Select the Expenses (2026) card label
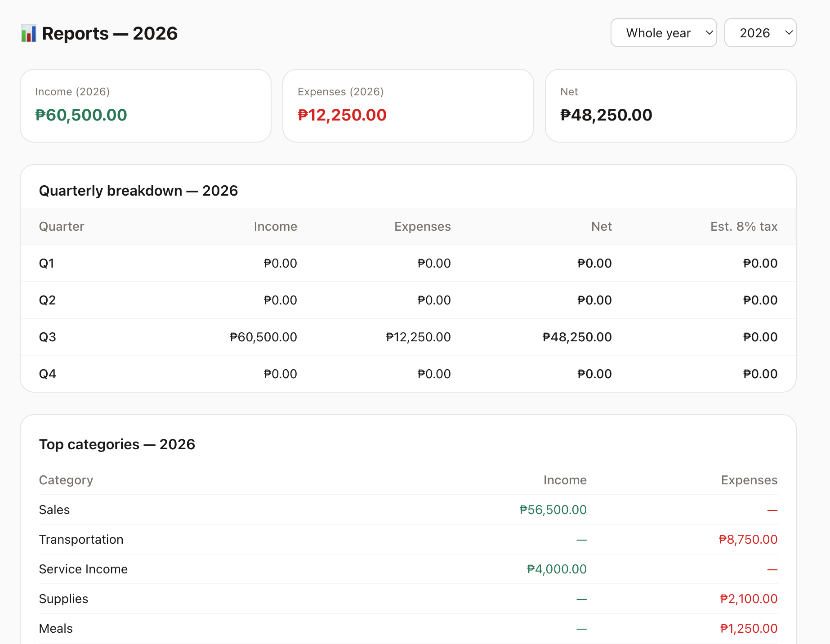The image size is (830, 644). pyautogui.click(x=340, y=92)
